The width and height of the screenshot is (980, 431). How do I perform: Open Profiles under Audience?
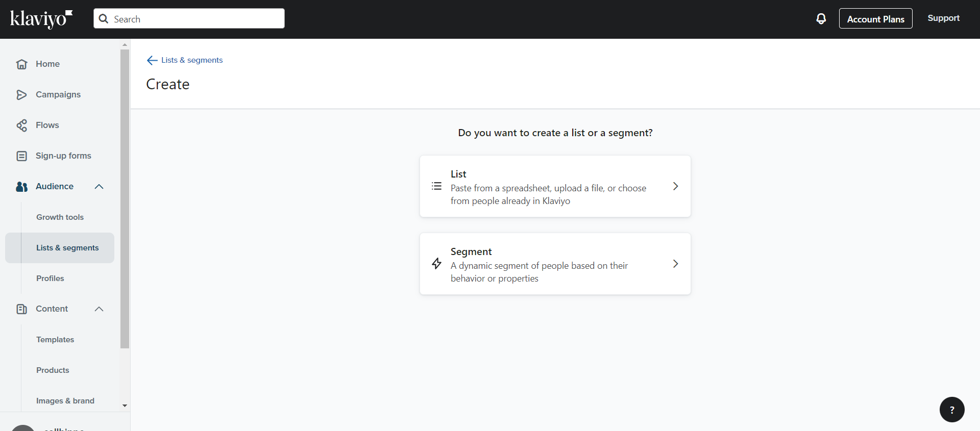50,278
